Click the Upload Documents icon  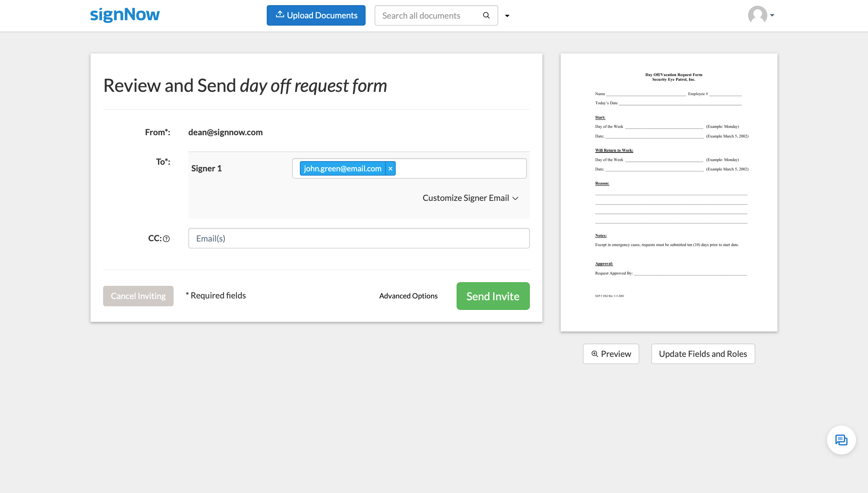click(279, 15)
